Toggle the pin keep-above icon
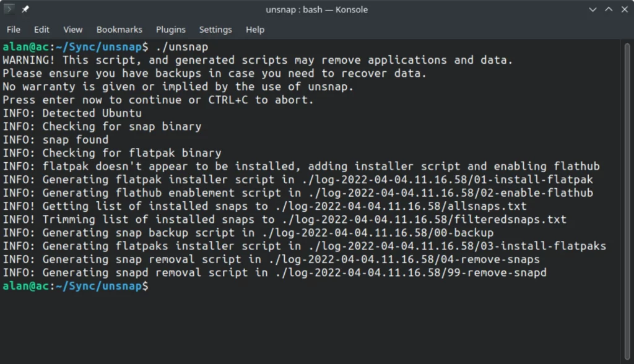634x364 pixels. tap(25, 9)
